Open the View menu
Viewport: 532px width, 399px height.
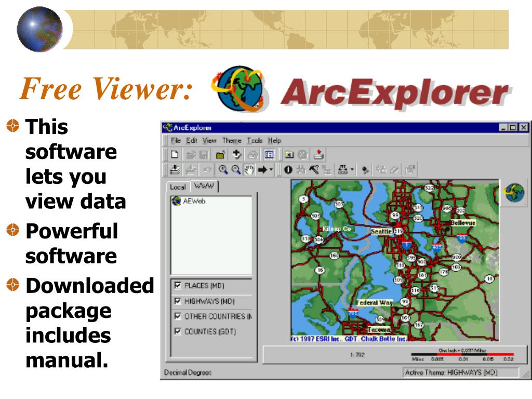[x=209, y=140]
